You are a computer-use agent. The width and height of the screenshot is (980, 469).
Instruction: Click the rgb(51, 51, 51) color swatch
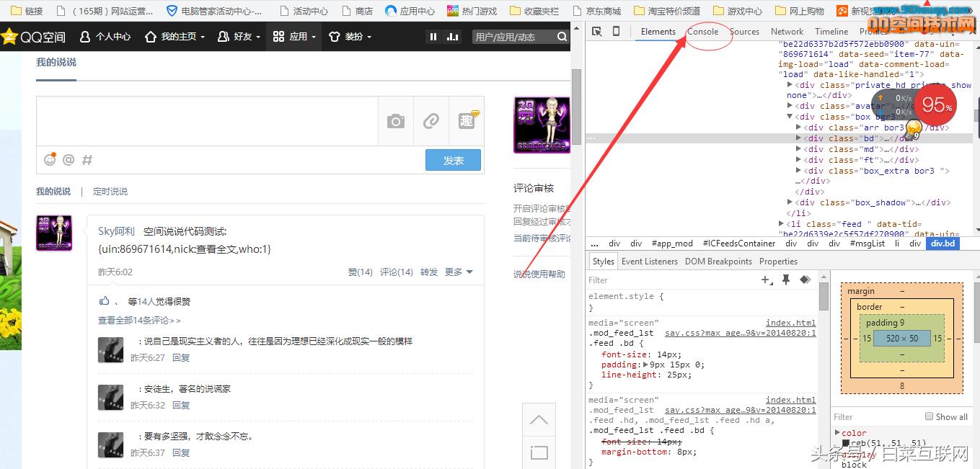pyautogui.click(x=846, y=443)
